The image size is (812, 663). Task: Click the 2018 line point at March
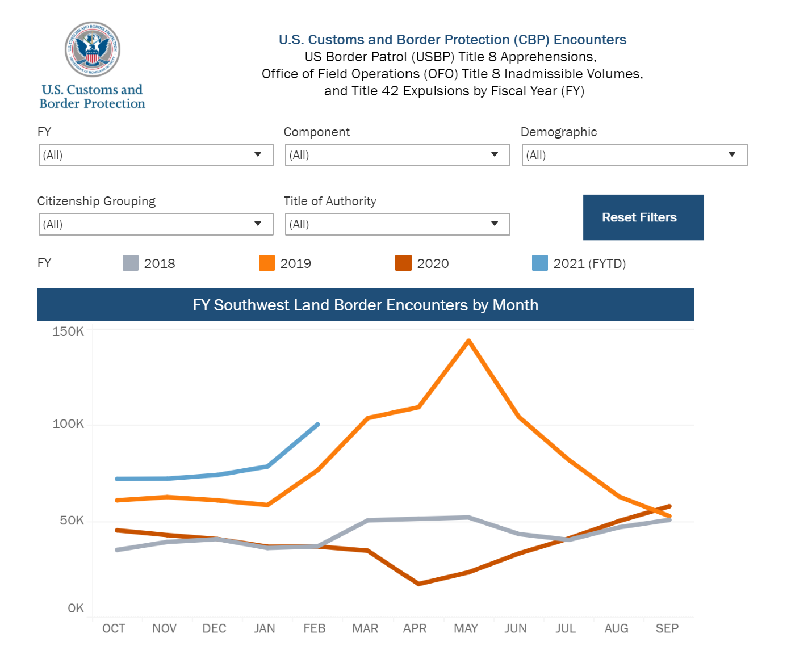tap(368, 520)
